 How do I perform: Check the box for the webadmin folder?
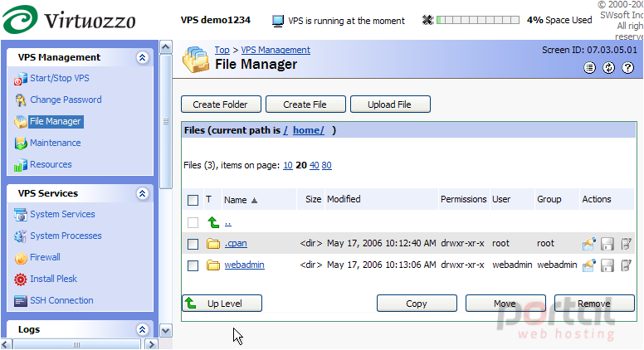193,265
